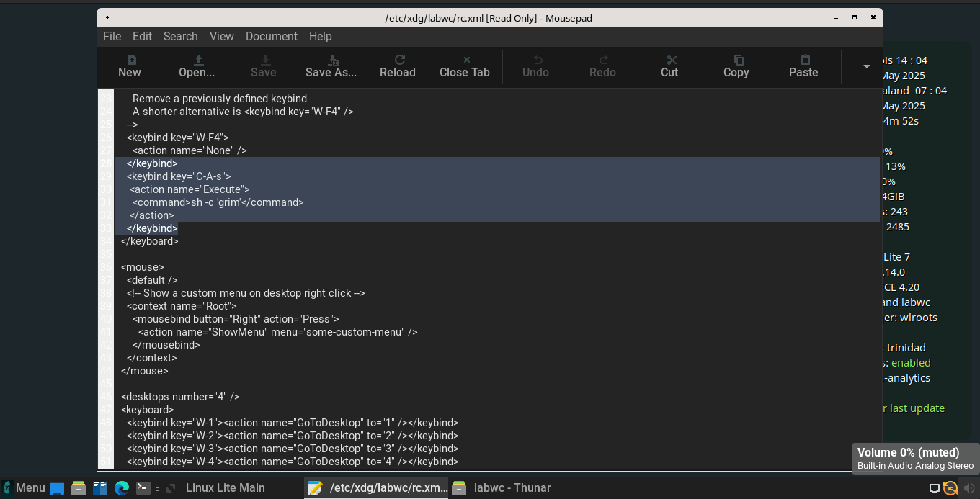This screenshot has width=980, height=499.
Task: Open the Search menu
Action: pyautogui.click(x=180, y=36)
